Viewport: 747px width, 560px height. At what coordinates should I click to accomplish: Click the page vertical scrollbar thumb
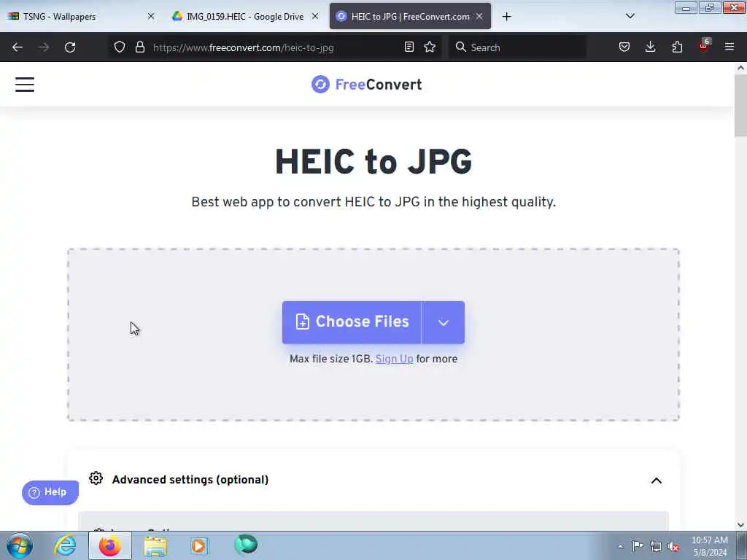click(741, 105)
